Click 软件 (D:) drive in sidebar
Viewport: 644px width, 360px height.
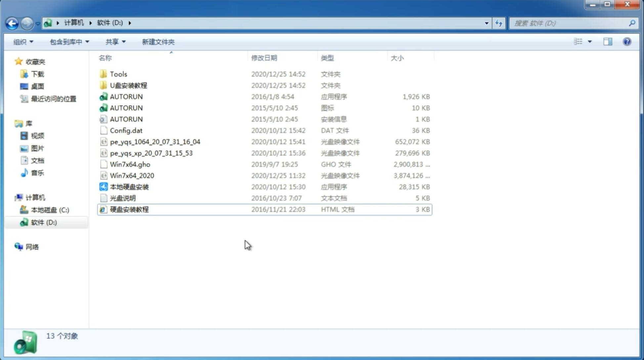coord(44,222)
